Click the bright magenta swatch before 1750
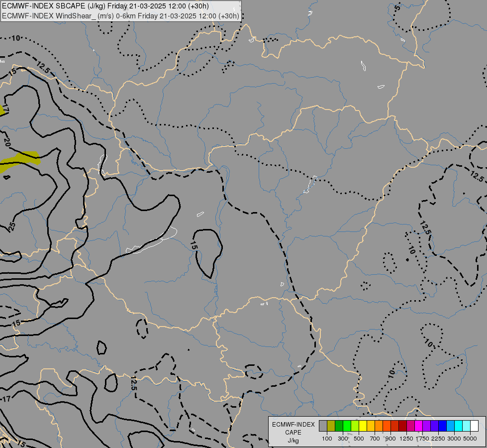The height and width of the screenshot is (448, 487). click(x=419, y=426)
